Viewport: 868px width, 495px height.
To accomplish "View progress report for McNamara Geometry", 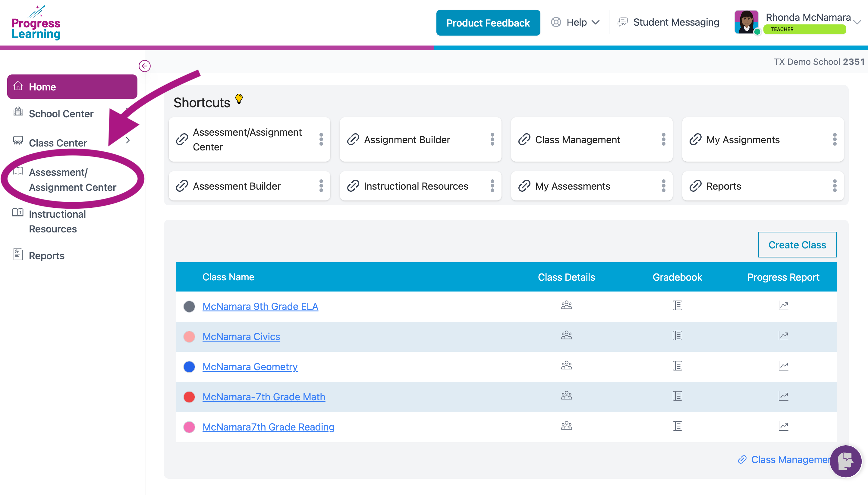I will click(x=783, y=366).
